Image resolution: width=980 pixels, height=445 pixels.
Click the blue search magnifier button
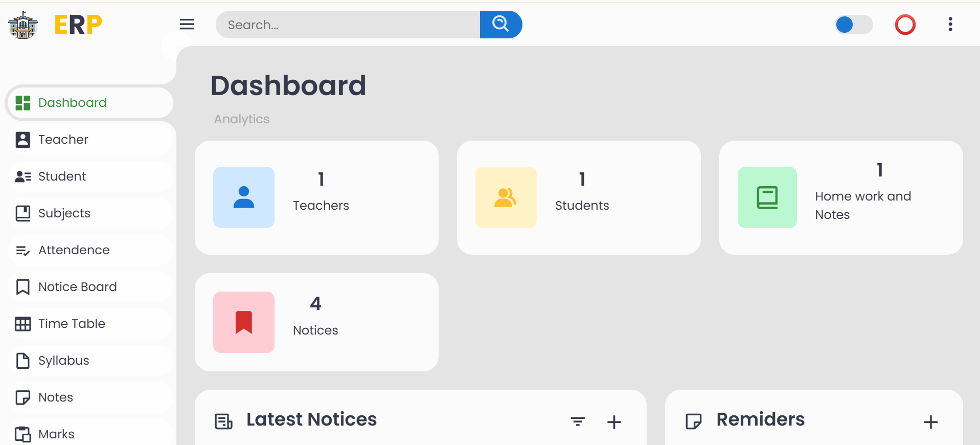click(x=500, y=25)
